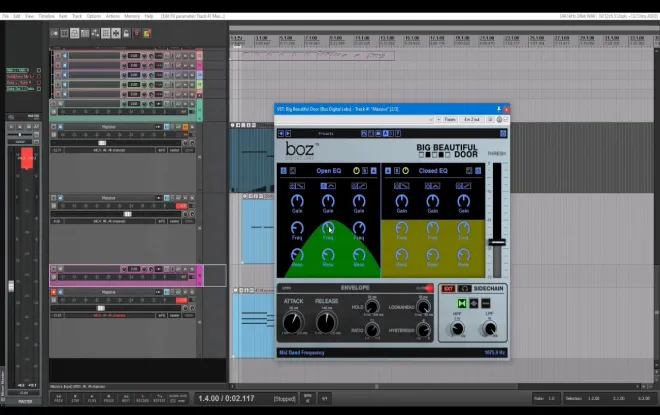Viewport: 660px width, 415px height.
Task: Click the Record button in transport bar
Action: [x=142, y=398]
